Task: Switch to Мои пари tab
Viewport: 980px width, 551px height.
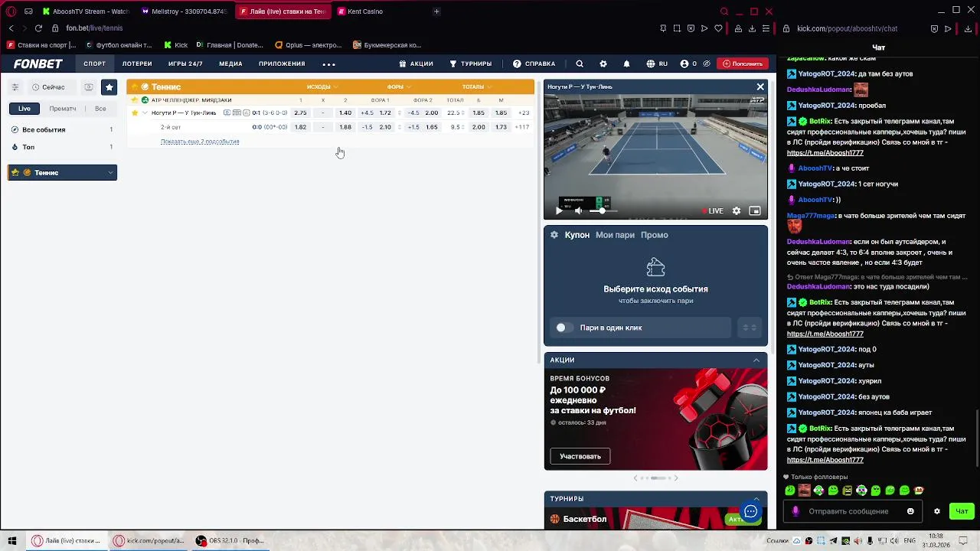Action: click(x=615, y=235)
